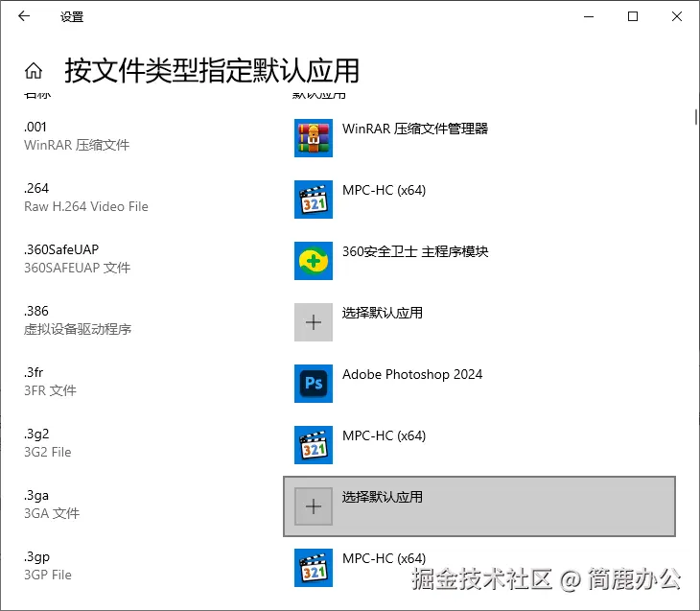This screenshot has height=611, width=700.
Task: Choose 选择默认应用 for .3ga
Action: pyautogui.click(x=479, y=506)
